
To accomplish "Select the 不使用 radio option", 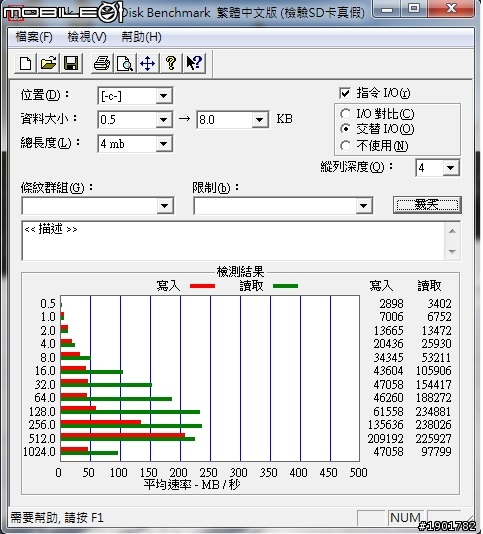I will click(x=345, y=146).
